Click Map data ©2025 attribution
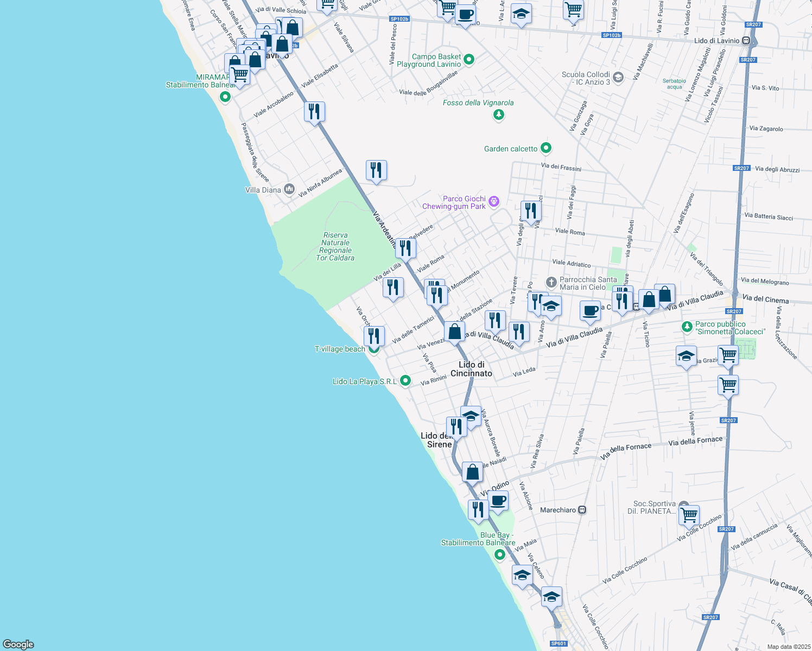This screenshot has height=651, width=812. 788,647
